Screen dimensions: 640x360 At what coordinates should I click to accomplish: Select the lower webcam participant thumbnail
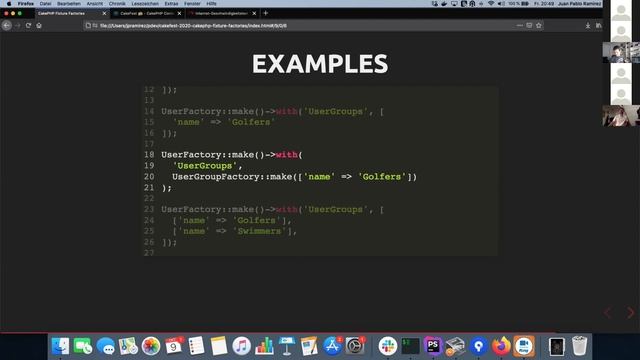pos(621,116)
